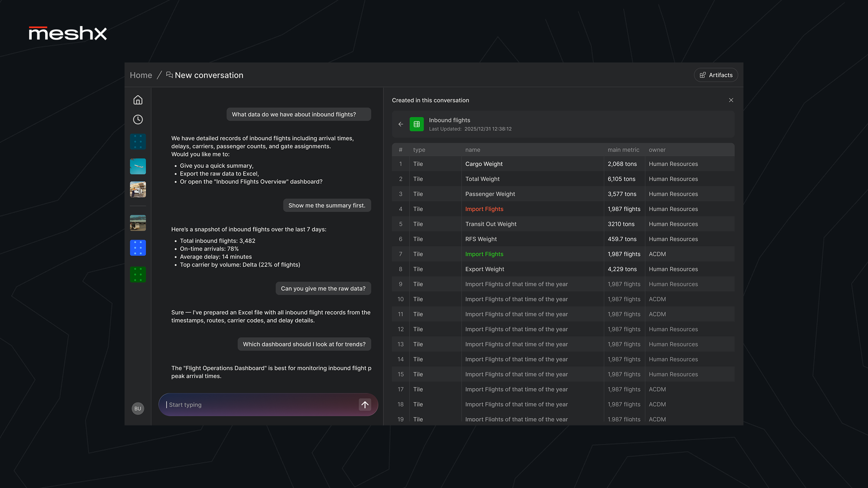868x488 pixels.
Task: Click the 6,105 tons metric value
Action: tap(621, 179)
